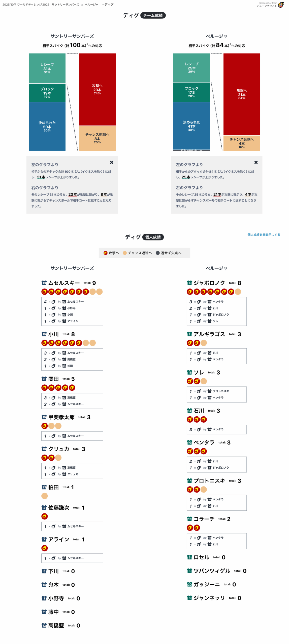The width and height of the screenshot is (289, 644).
Task: Click 関田's number 8 jersey icon
Action: tap(44, 379)
